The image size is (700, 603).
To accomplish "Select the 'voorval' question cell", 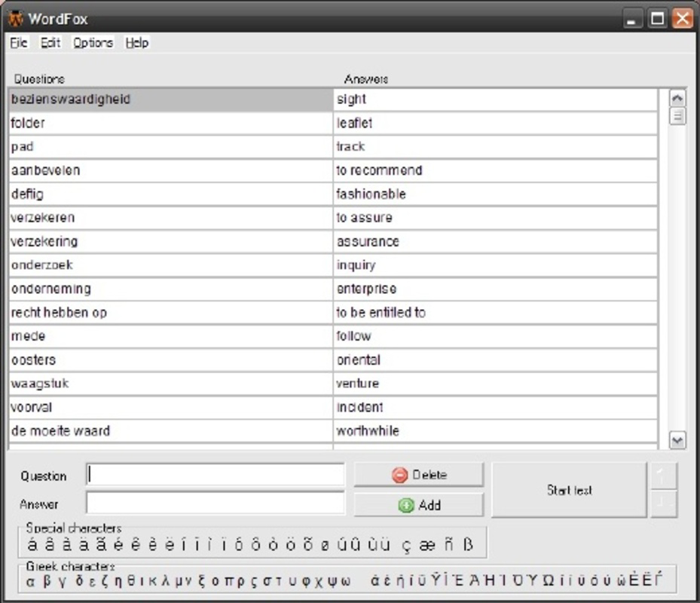I will pyautogui.click(x=170, y=407).
